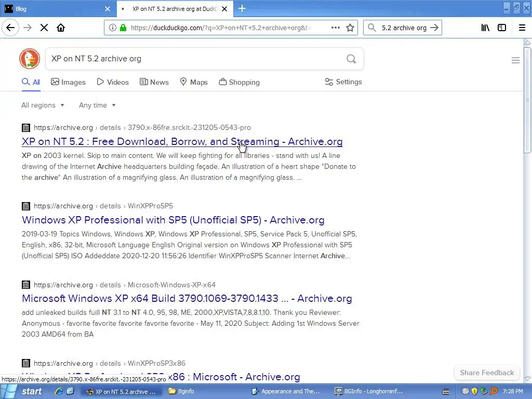Expand the All regions dropdown

click(x=43, y=105)
